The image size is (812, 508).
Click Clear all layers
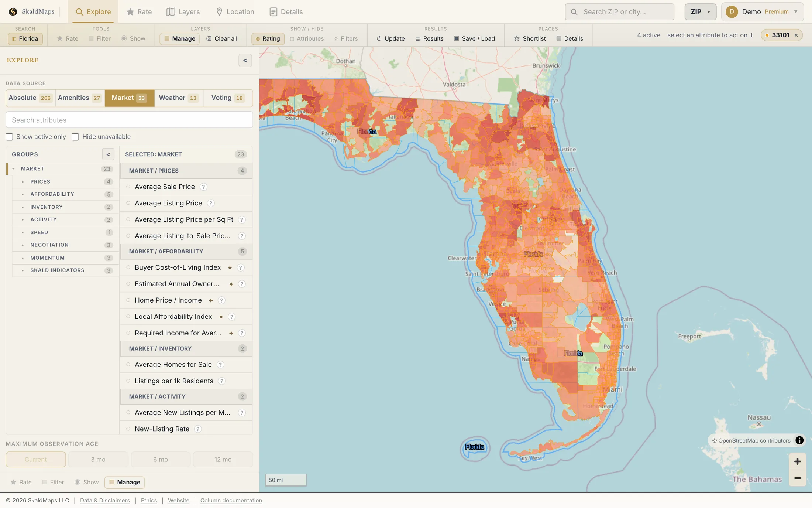pyautogui.click(x=221, y=39)
